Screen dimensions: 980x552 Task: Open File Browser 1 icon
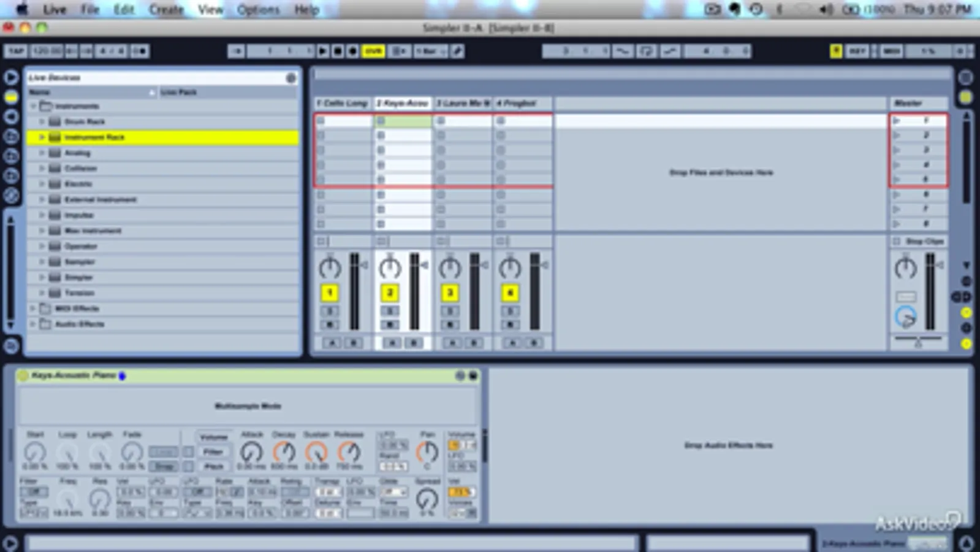11,136
